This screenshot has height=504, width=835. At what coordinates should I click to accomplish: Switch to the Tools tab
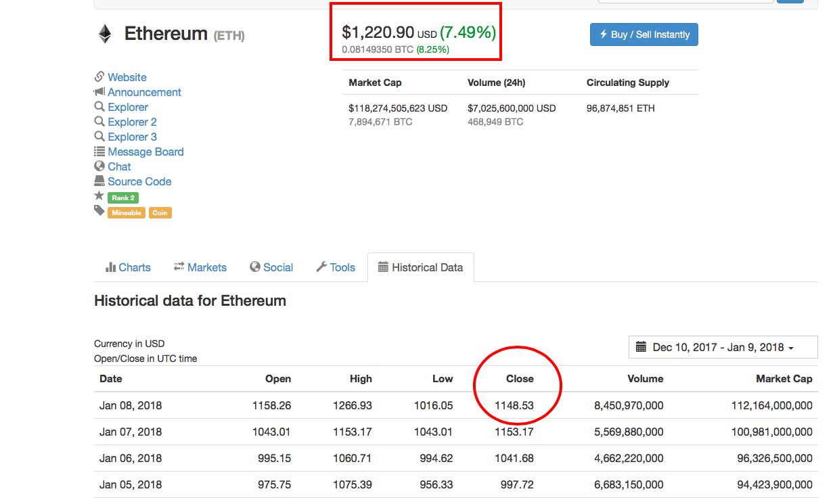point(336,267)
